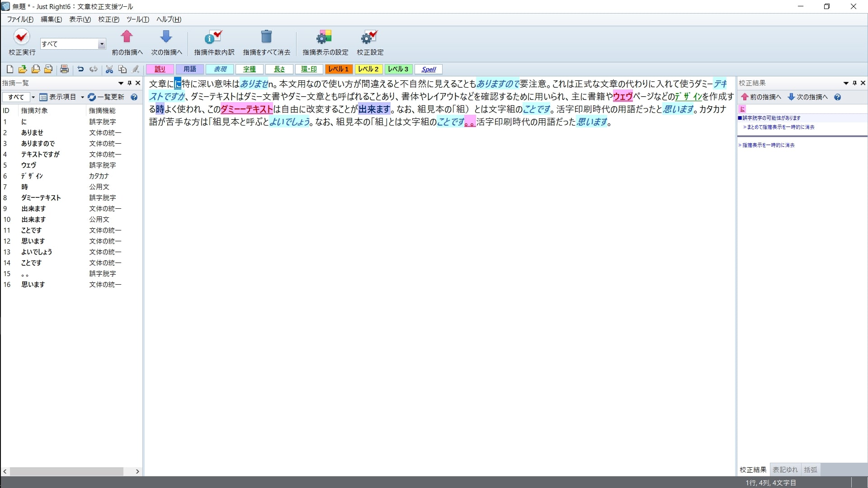Open 指摘件数内訳 breakdown icon
Image resolution: width=868 pixels, height=488 pixels.
point(214,37)
